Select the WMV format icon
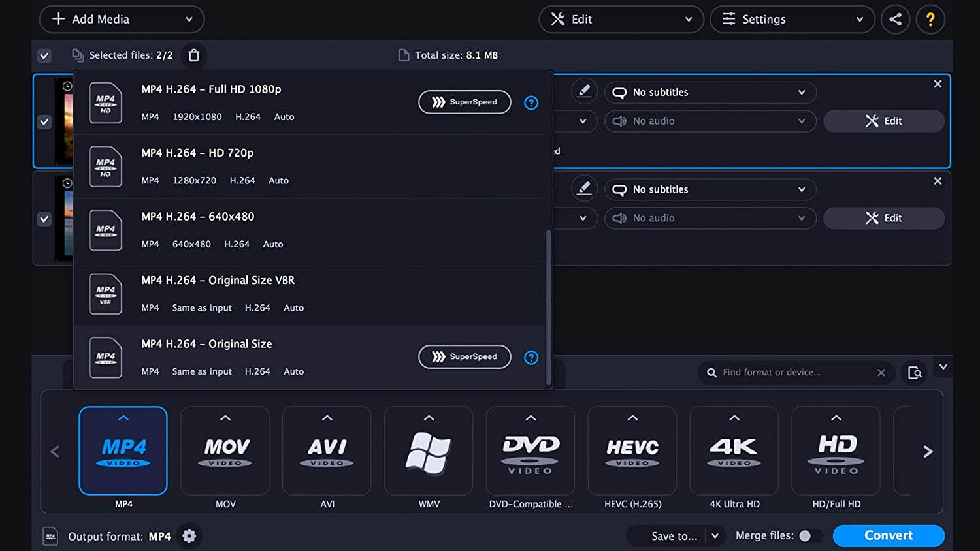Image resolution: width=980 pixels, height=551 pixels. [x=429, y=450]
